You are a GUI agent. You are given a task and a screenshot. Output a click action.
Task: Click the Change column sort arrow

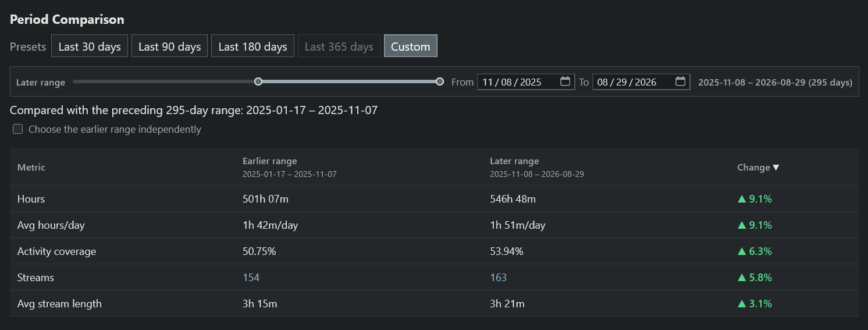tap(776, 168)
